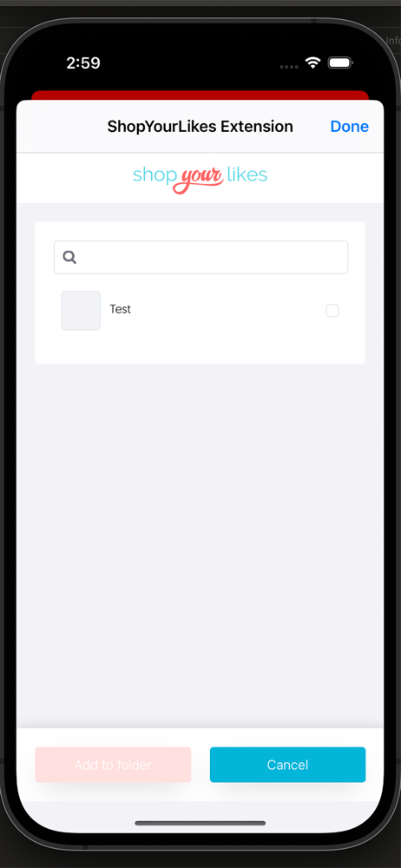Select the Test folder thumbnail
401x868 pixels.
click(x=81, y=311)
